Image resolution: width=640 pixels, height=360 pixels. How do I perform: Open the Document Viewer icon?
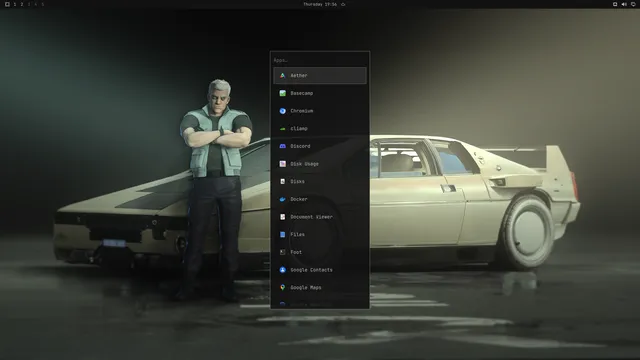tap(282, 217)
